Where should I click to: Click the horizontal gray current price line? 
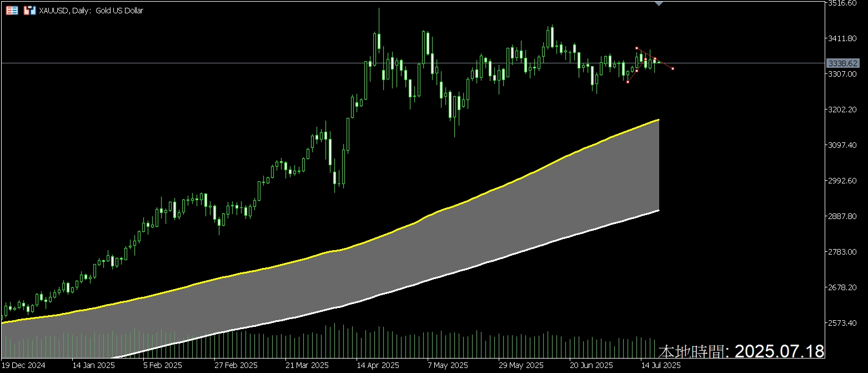(413, 63)
